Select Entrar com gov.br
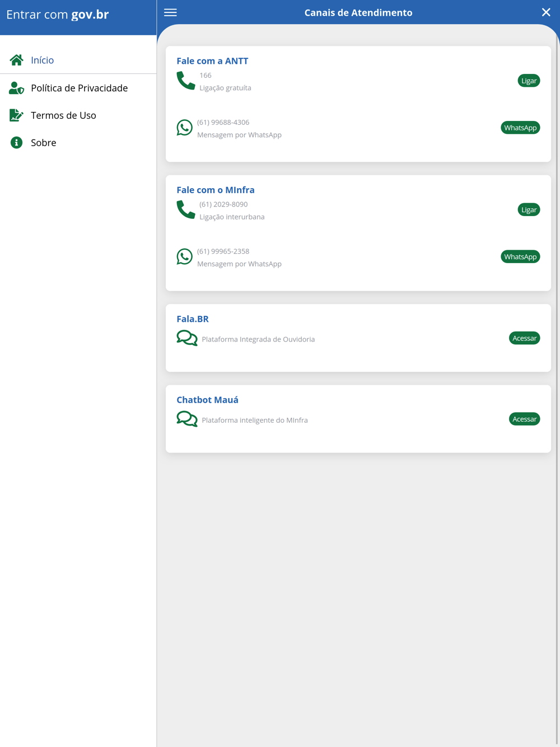The image size is (560, 747). (57, 15)
